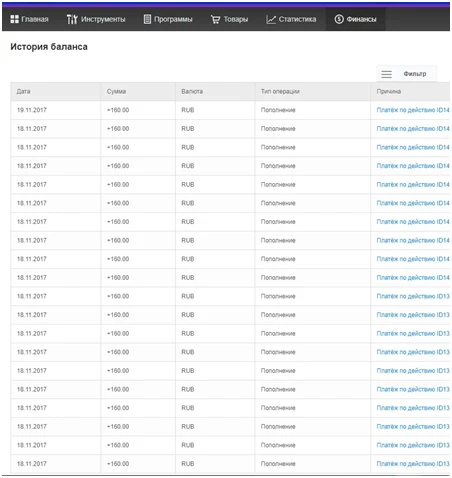The image size is (452, 478).
Task: Open the Программы menu item
Action: pyautogui.click(x=168, y=19)
